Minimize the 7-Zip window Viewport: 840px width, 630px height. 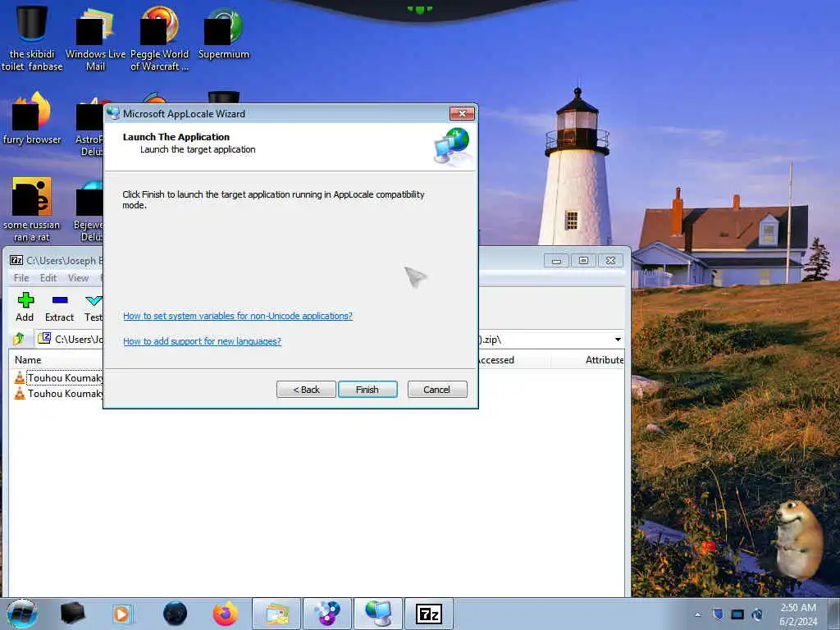click(557, 260)
